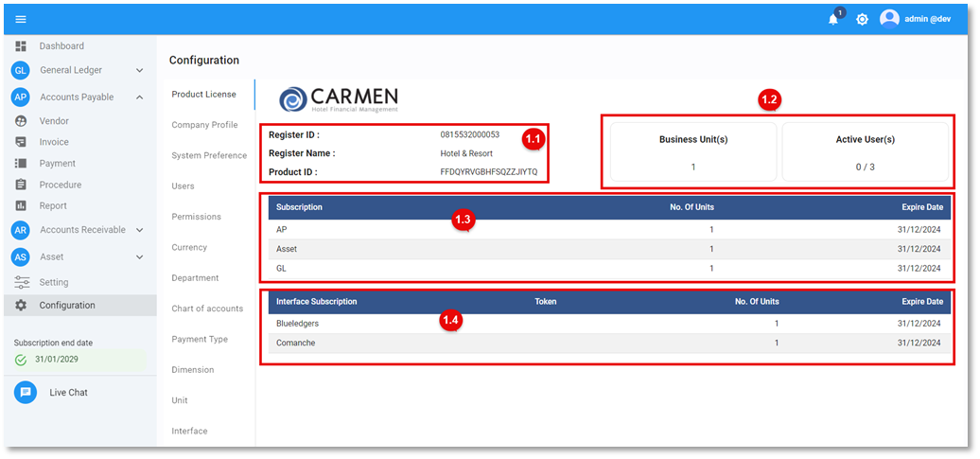This screenshot has height=459, width=980.
Task: Expand the General Ledger section
Action: [x=139, y=70]
